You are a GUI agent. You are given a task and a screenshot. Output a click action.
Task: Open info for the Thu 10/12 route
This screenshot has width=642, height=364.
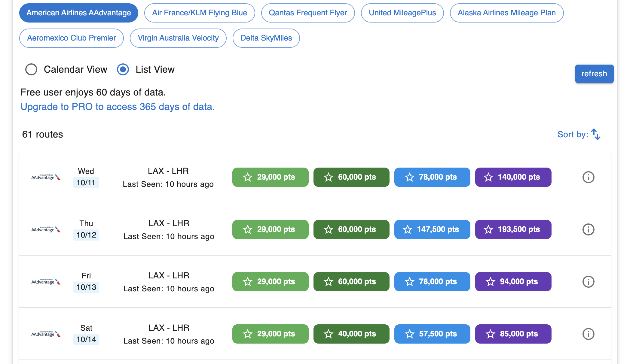(588, 229)
